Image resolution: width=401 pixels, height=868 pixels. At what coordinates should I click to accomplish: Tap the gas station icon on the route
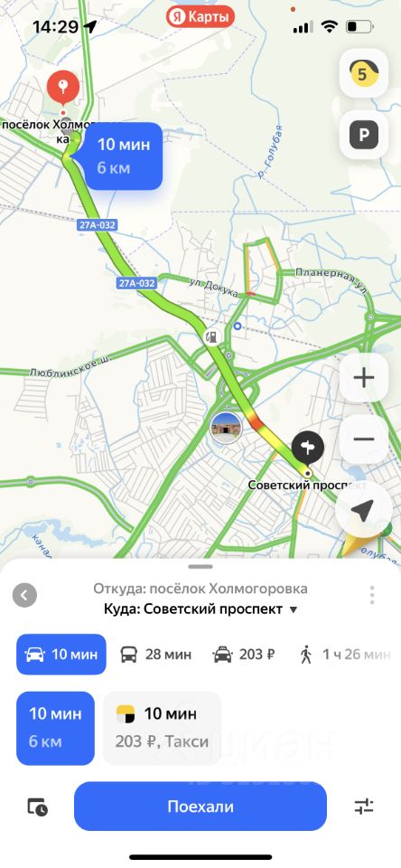tap(212, 336)
